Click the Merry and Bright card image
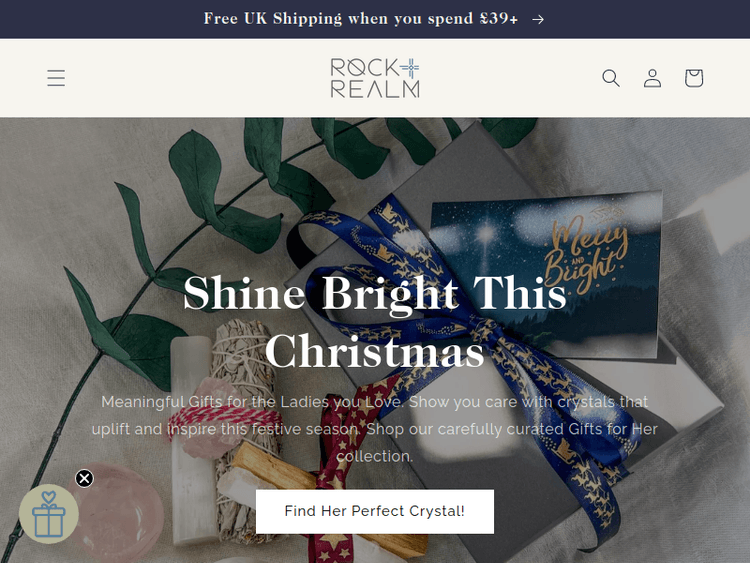Viewport: 750px width, 563px height. pyautogui.click(x=545, y=273)
